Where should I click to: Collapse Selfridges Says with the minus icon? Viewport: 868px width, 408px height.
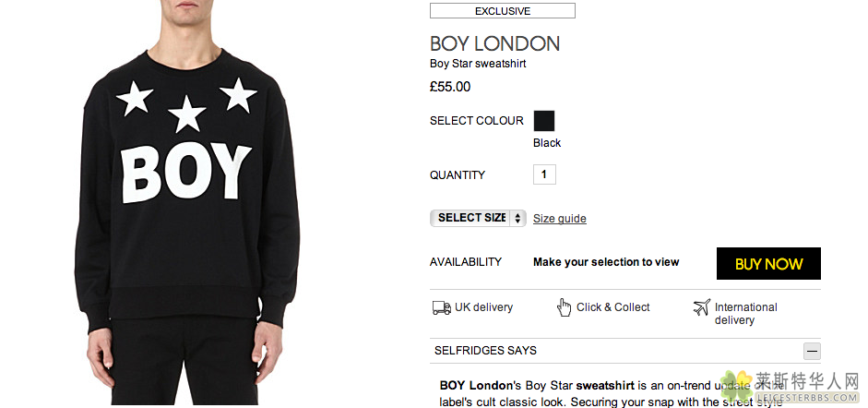(x=812, y=351)
